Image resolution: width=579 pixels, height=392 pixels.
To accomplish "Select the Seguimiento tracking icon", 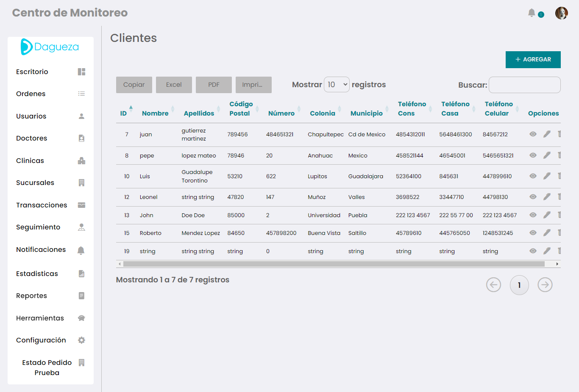I will point(81,227).
